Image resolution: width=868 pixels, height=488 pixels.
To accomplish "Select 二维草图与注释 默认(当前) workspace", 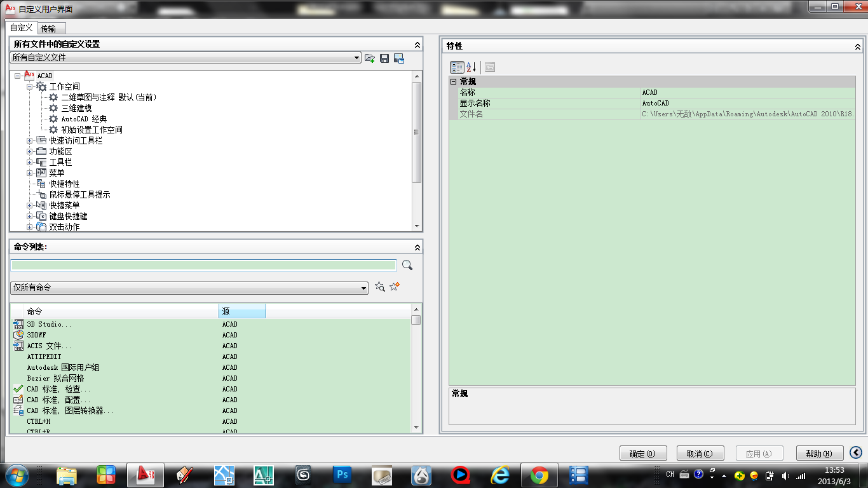I will (x=109, y=97).
